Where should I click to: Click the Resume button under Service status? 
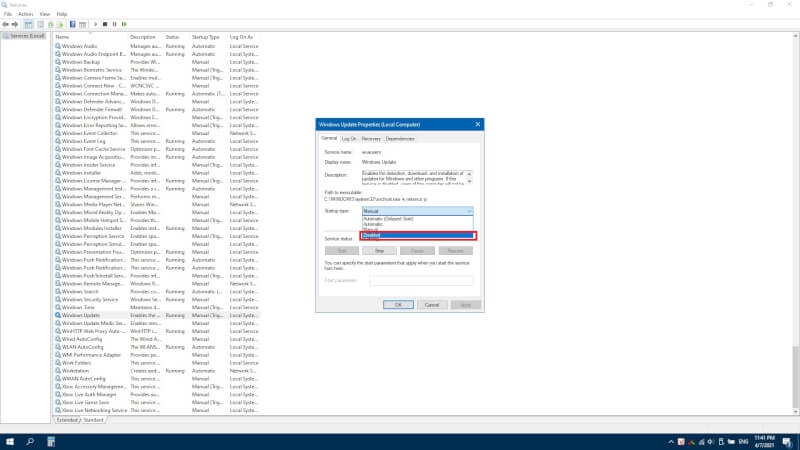tap(456, 251)
